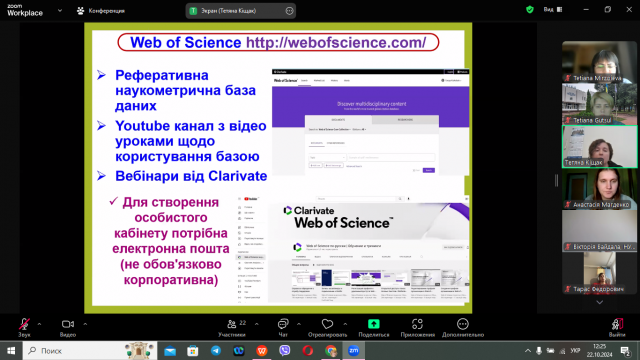The image size is (640, 360).
Task: Click the Поиск taskbar search box
Action: pyautogui.click(x=90, y=351)
